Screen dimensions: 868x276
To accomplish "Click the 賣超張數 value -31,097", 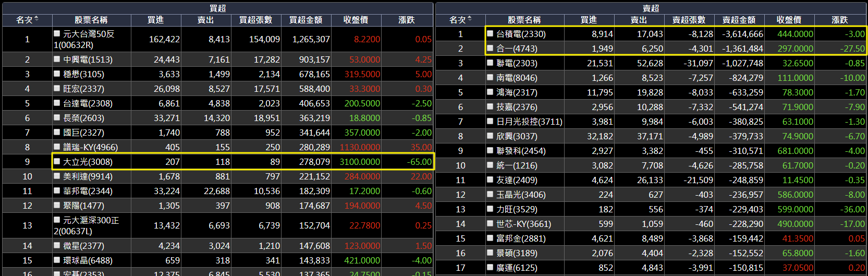I will [x=698, y=63].
